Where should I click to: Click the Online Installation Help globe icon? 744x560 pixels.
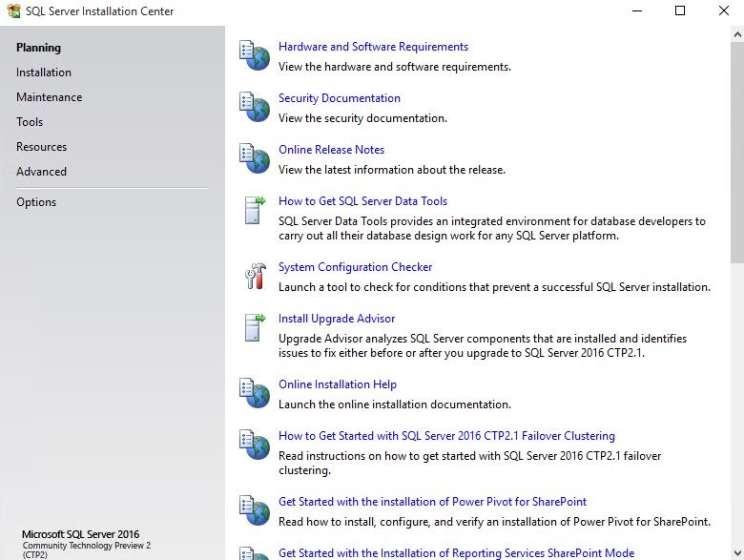tap(255, 393)
